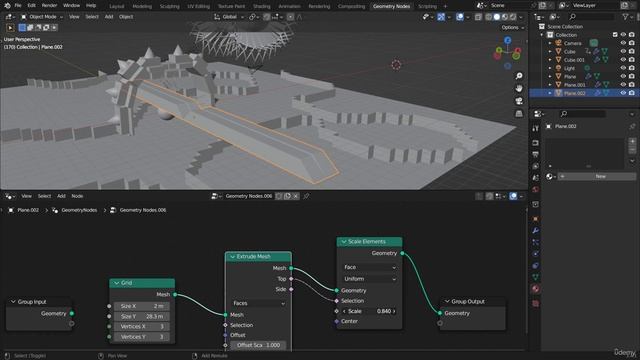This screenshot has width=640, height=360.
Task: Open the Scene properties tab icon
Action: [536, 178]
